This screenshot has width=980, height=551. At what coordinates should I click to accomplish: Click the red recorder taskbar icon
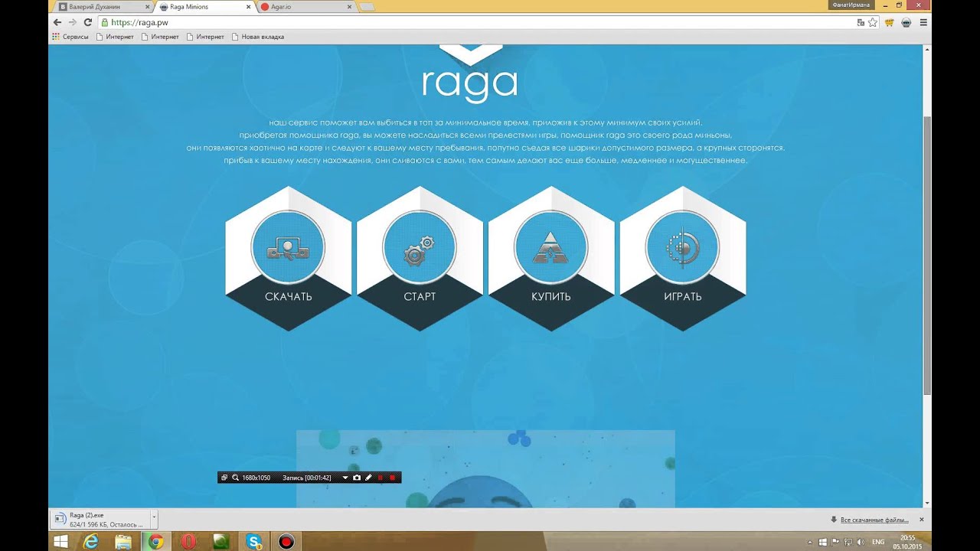click(x=286, y=542)
